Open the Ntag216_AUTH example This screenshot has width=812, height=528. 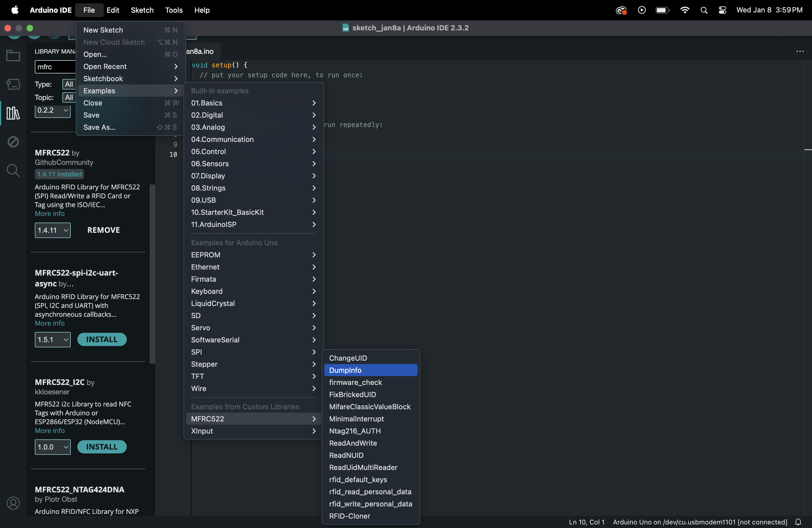371,431
